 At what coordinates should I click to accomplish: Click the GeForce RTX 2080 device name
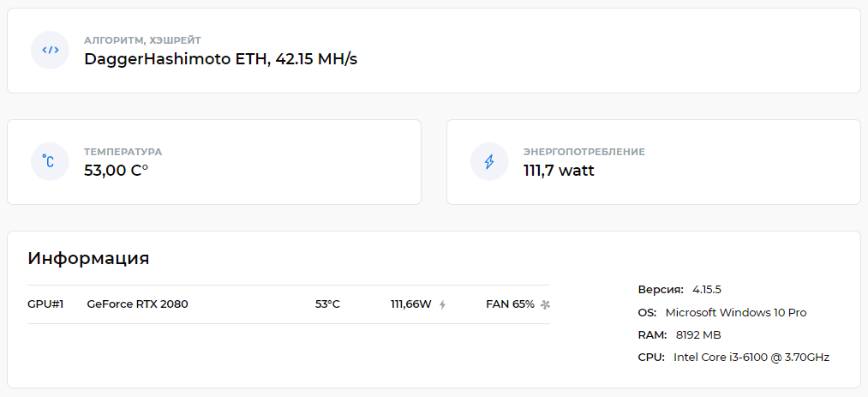pos(137,304)
